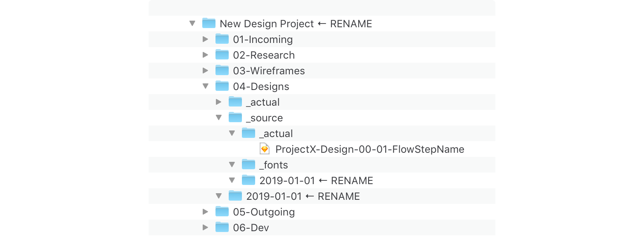Collapse the New Design Project root folder
Image resolution: width=644 pixels, height=251 pixels.
click(x=192, y=24)
